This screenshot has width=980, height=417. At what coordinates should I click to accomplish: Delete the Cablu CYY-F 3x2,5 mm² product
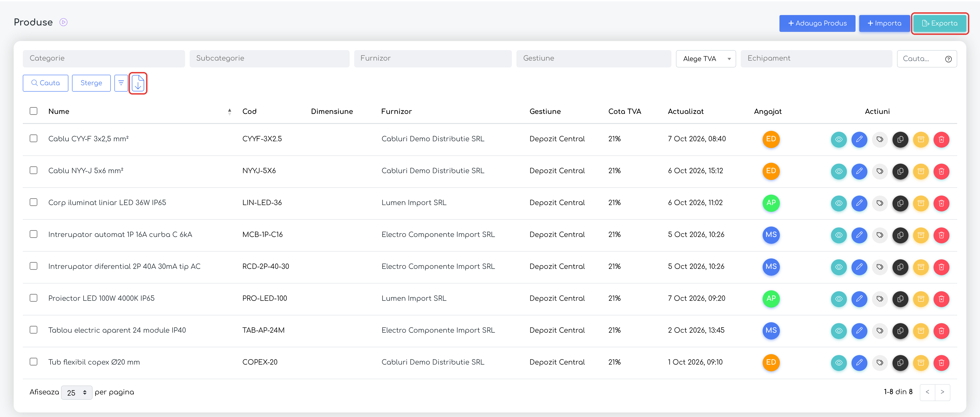click(x=941, y=140)
